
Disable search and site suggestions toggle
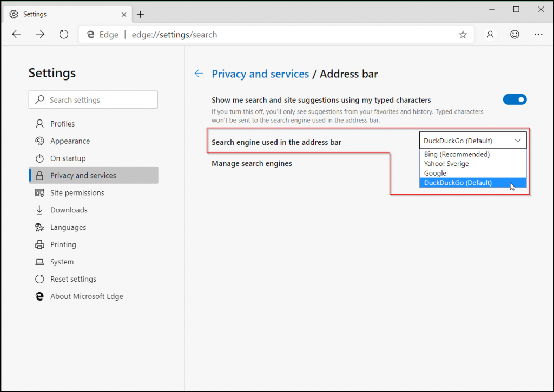(515, 99)
